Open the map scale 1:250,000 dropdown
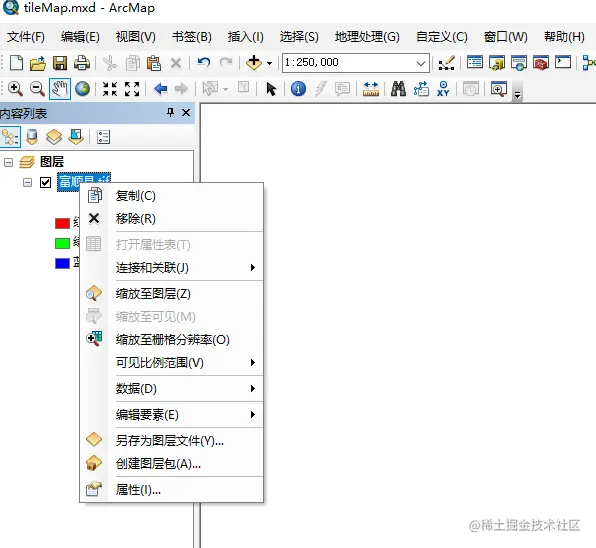This screenshot has height=548, width=596. pyautogui.click(x=420, y=63)
